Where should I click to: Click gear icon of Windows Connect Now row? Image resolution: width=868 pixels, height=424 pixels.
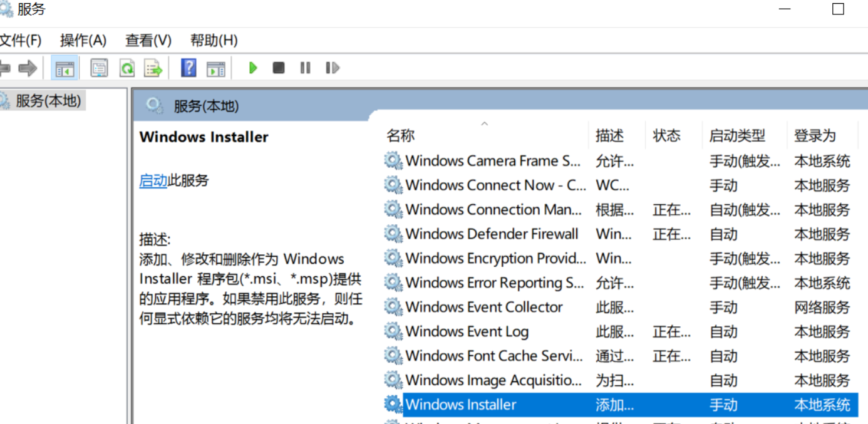(393, 185)
